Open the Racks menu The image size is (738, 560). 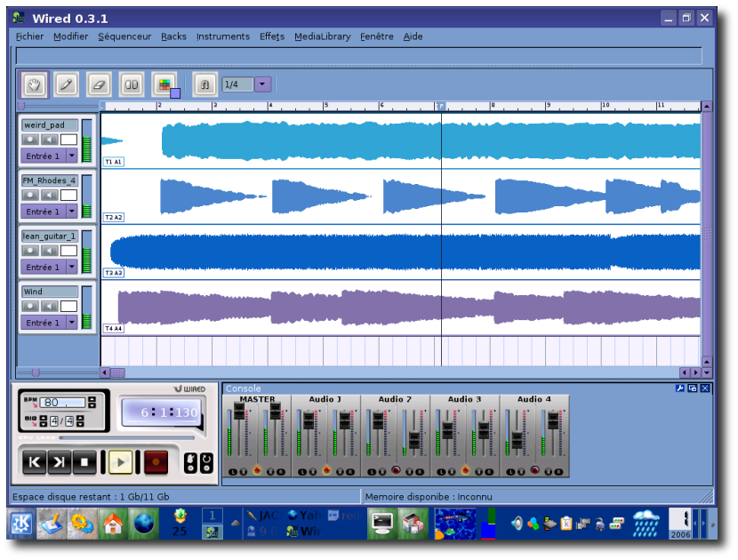173,36
